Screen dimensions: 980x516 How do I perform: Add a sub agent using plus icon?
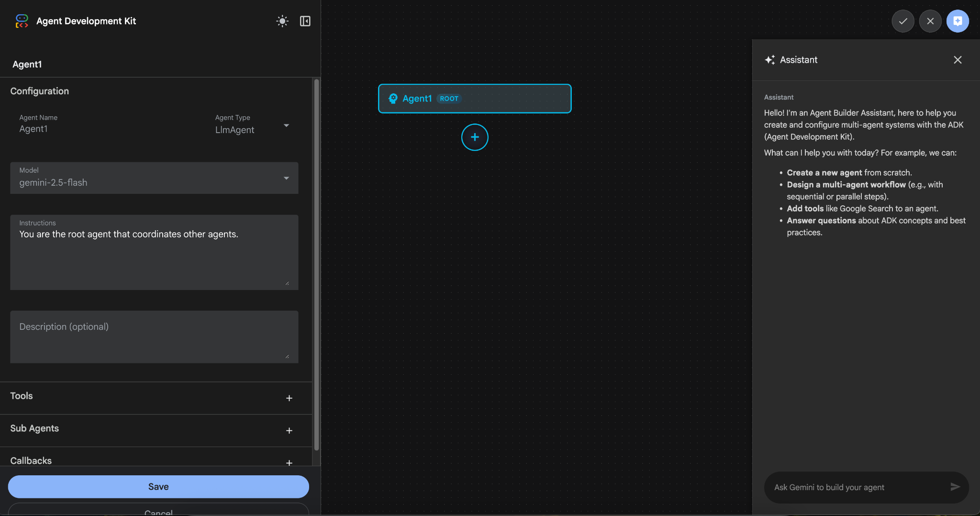point(289,431)
